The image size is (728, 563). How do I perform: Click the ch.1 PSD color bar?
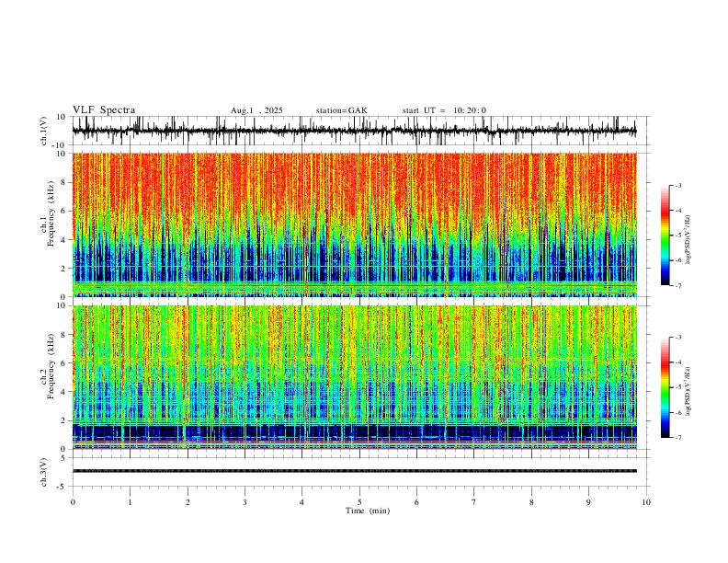pyautogui.click(x=665, y=236)
